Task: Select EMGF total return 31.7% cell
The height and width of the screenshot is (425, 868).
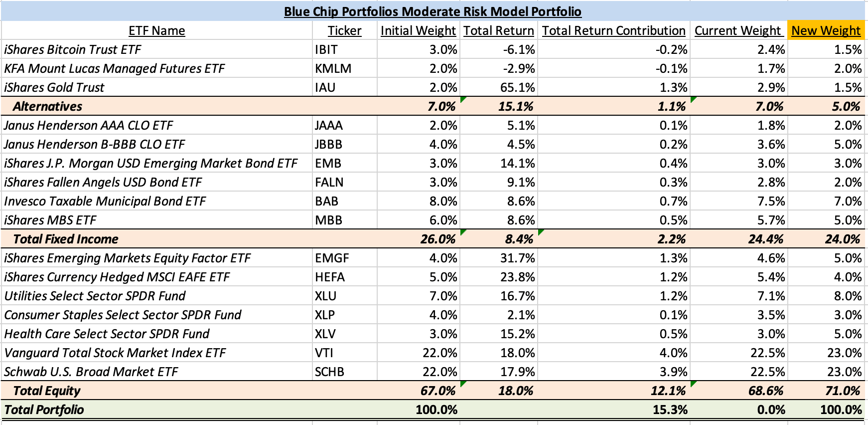Action: 499,258
